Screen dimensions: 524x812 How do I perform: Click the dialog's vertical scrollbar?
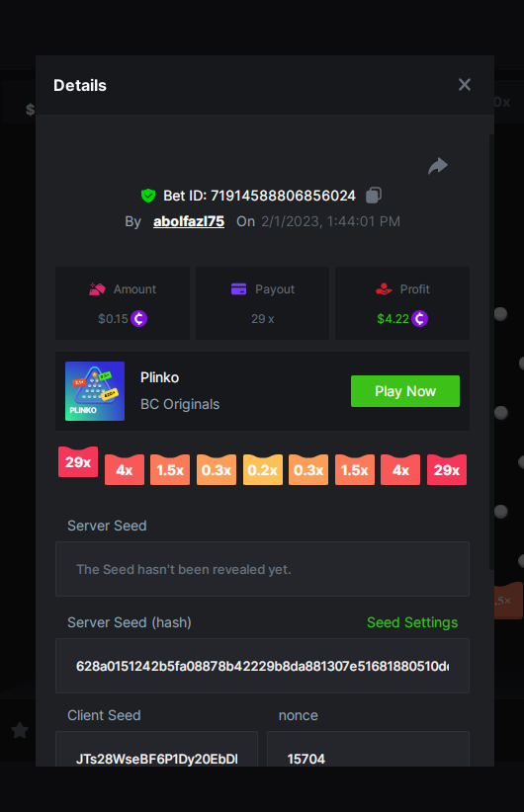pos(491,352)
